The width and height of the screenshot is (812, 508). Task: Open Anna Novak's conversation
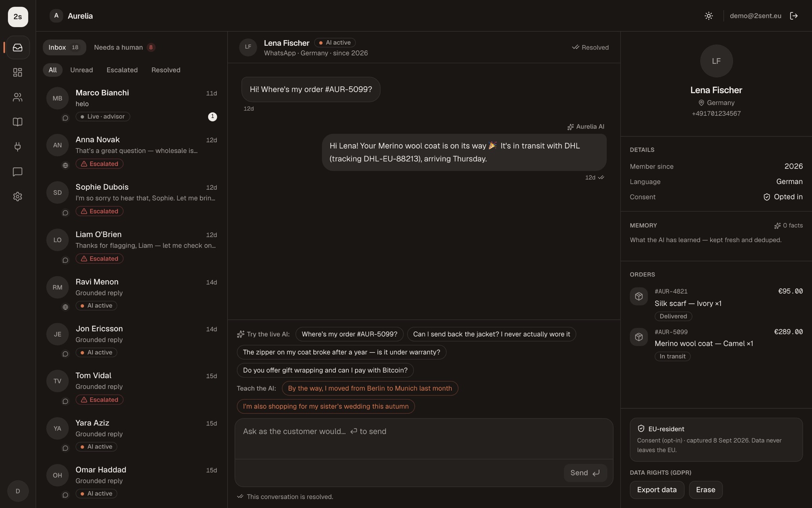(132, 152)
